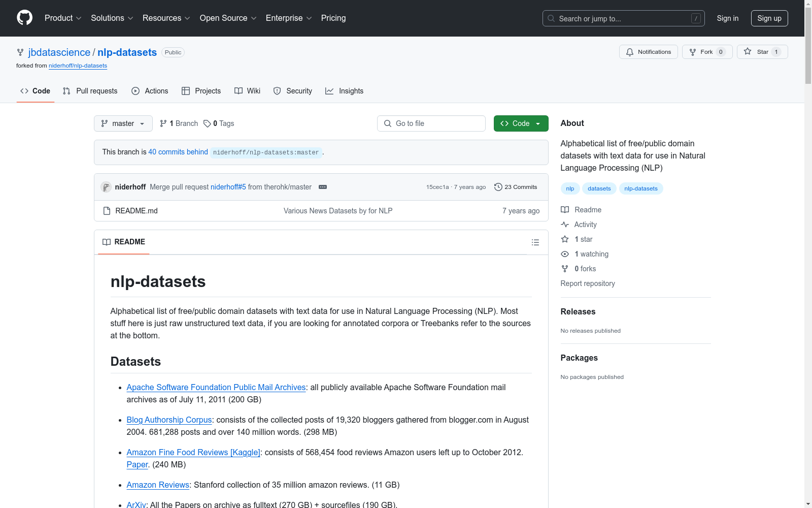The image size is (812, 508).
Task: Open the niderhoff#5 pull request link
Action: pyautogui.click(x=228, y=187)
